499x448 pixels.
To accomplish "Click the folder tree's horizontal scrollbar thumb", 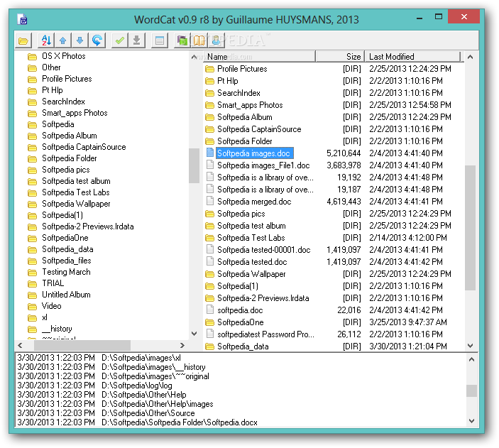I will pos(82,345).
